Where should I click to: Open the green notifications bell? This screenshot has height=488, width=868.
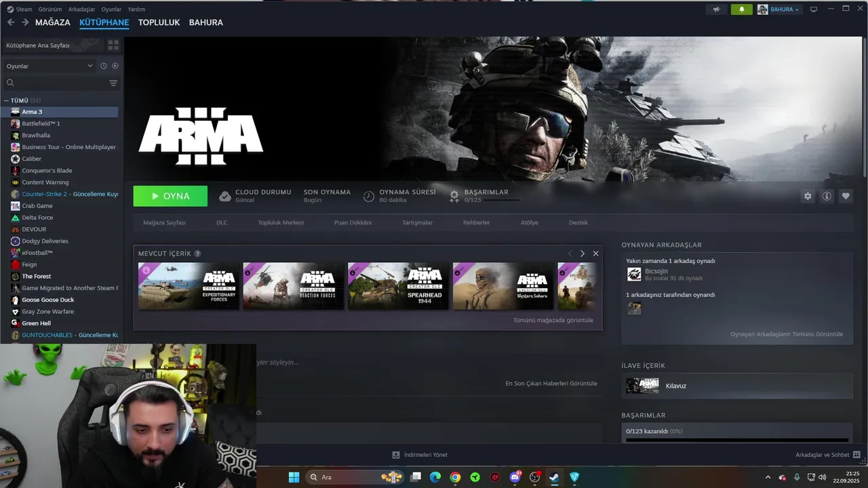pyautogui.click(x=742, y=9)
